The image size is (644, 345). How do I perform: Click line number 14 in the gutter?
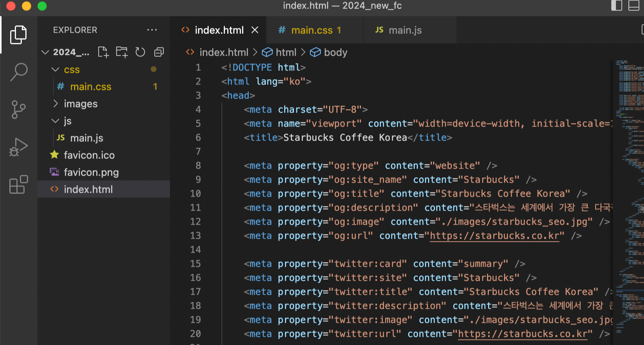point(195,250)
